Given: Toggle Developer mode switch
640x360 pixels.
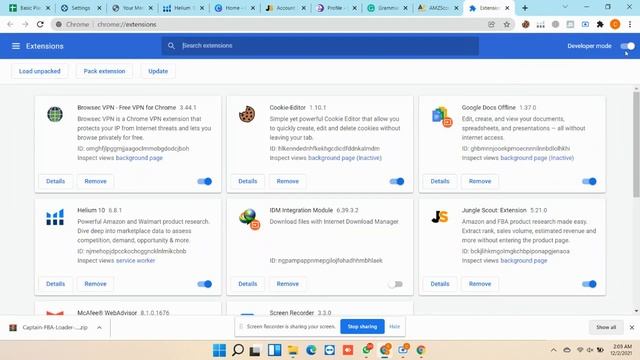Looking at the screenshot, I should point(628,46).
